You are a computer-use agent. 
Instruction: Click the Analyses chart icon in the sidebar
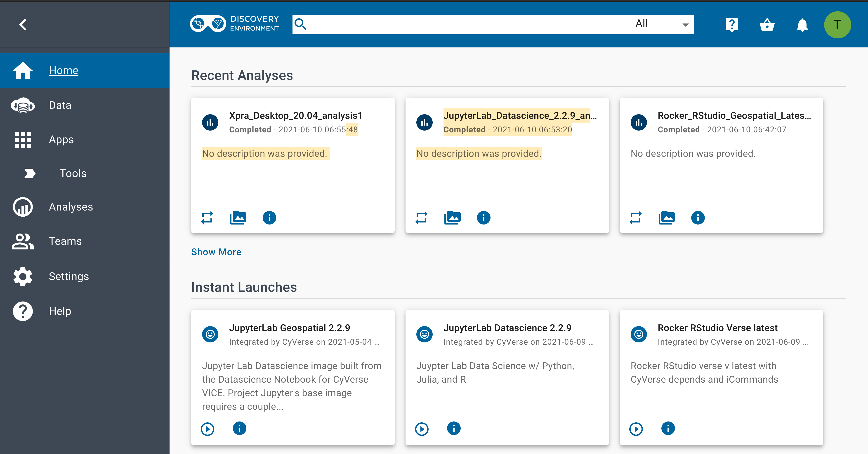[23, 206]
